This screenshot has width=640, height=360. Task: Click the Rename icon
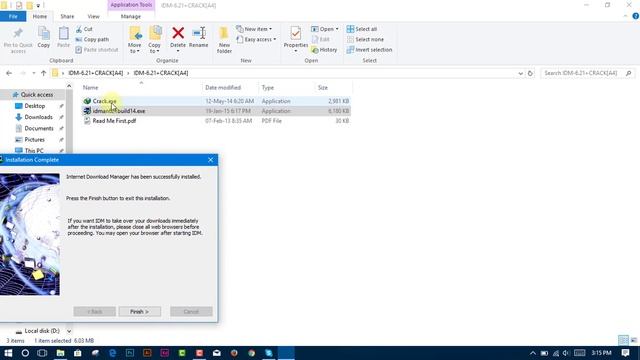pyautogui.click(x=199, y=38)
